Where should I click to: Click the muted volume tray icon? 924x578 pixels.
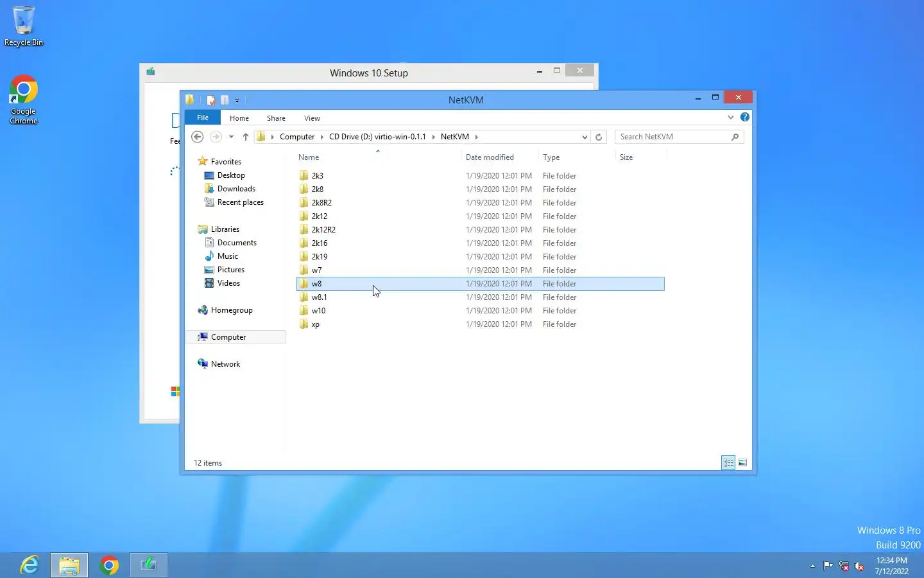click(860, 566)
